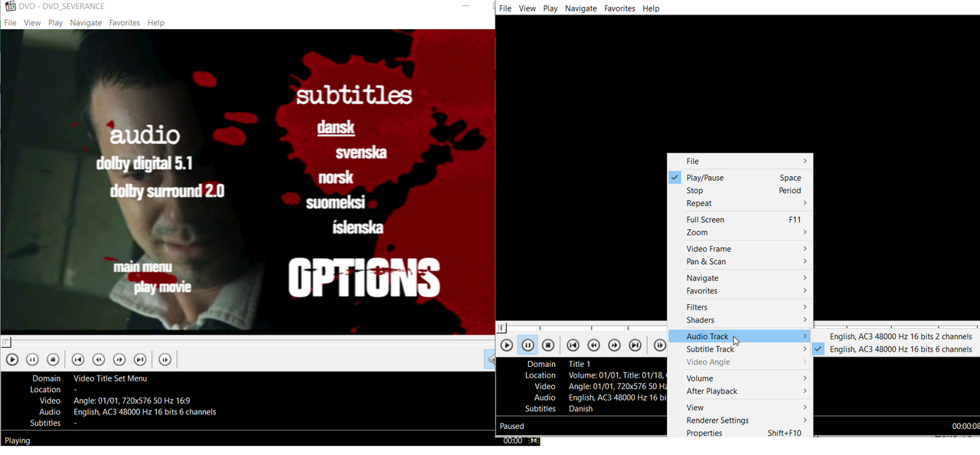Image resolution: width=980 pixels, height=455 pixels.
Task: Choose Full Screen in context menu
Action: (740, 220)
